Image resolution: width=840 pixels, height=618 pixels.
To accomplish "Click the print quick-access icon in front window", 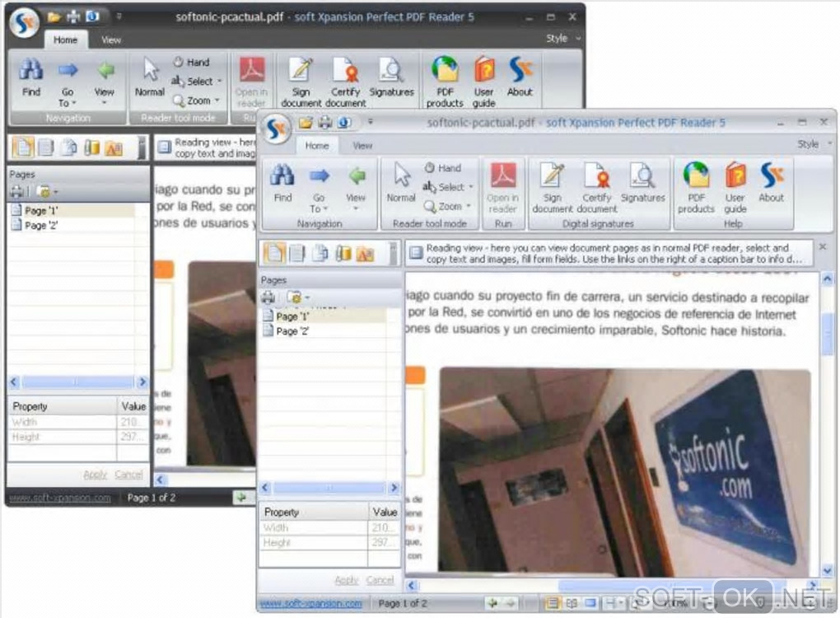I will pyautogui.click(x=325, y=123).
